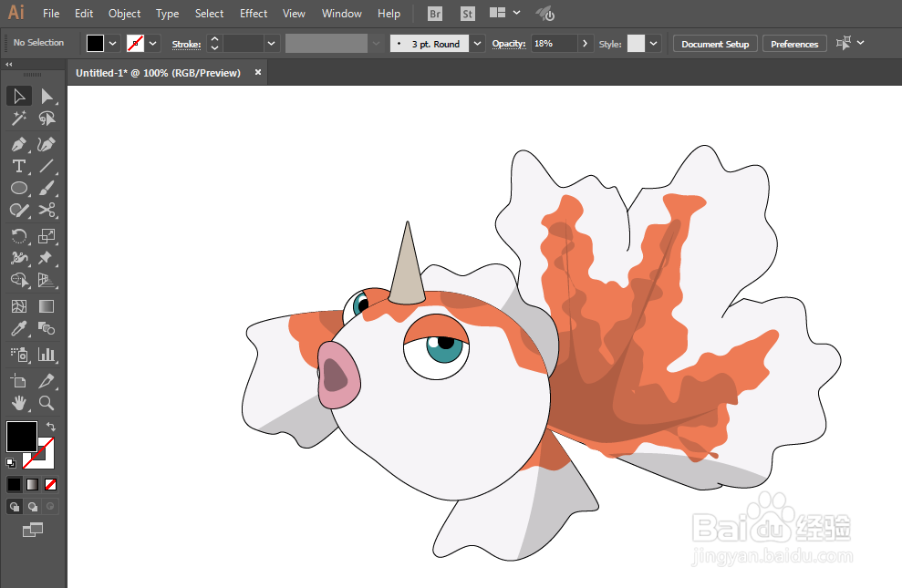Click the GPU performance rocket icon
Screen dimensions: 902x588
pyautogui.click(x=544, y=14)
